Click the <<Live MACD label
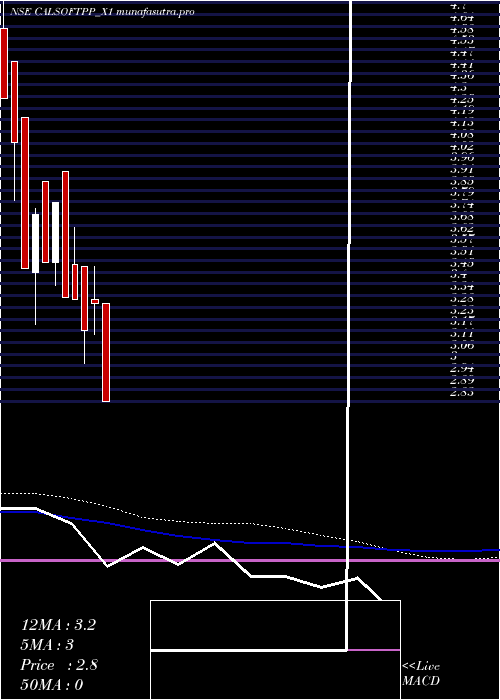Viewport: 500px width, 700px height. coord(421,674)
